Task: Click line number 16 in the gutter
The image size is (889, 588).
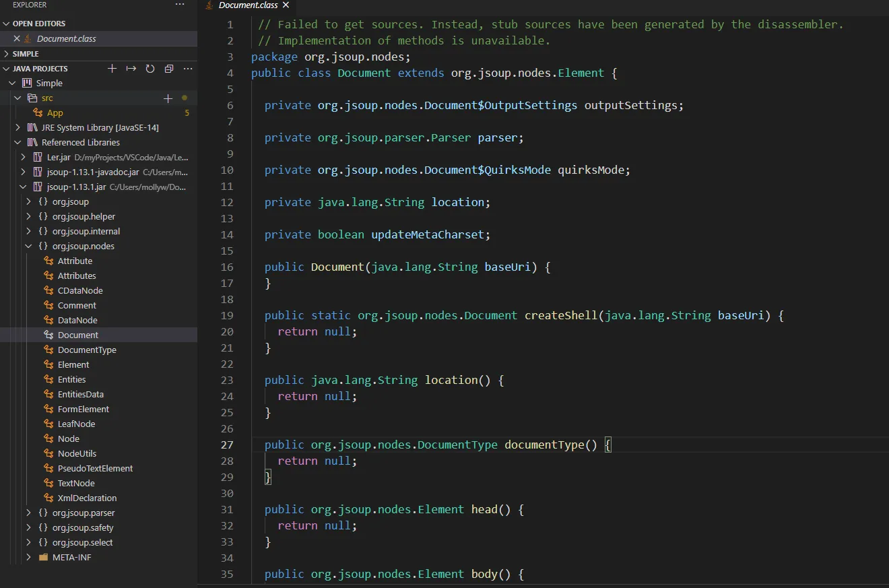Action: coord(226,267)
